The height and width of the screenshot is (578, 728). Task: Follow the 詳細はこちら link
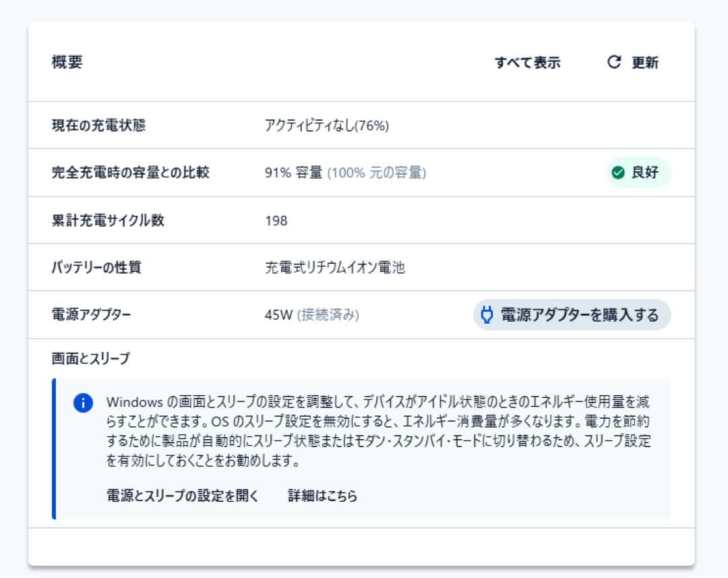322,496
